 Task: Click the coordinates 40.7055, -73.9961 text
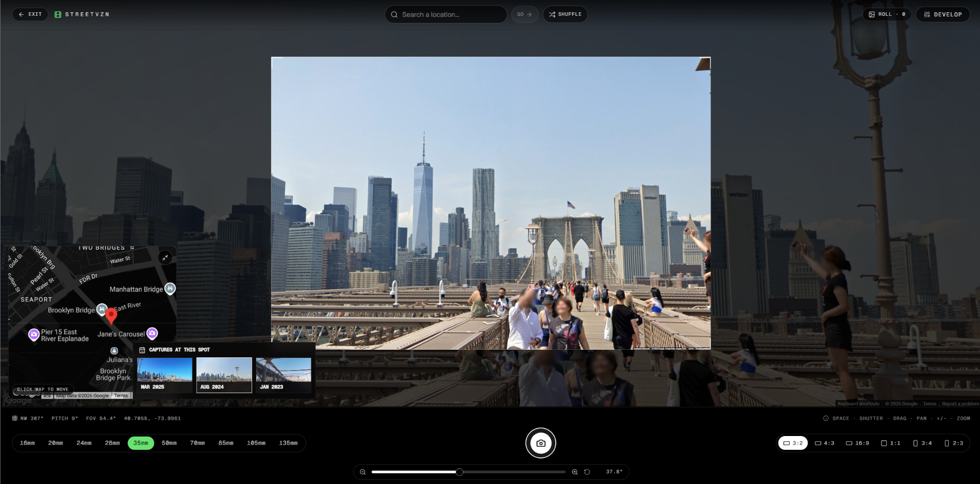(152, 418)
